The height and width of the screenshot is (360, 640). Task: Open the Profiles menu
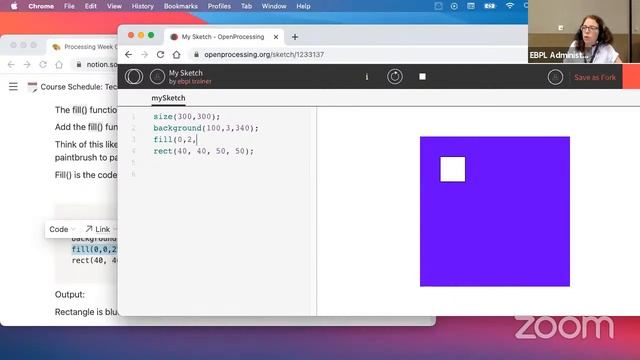tap(219, 6)
